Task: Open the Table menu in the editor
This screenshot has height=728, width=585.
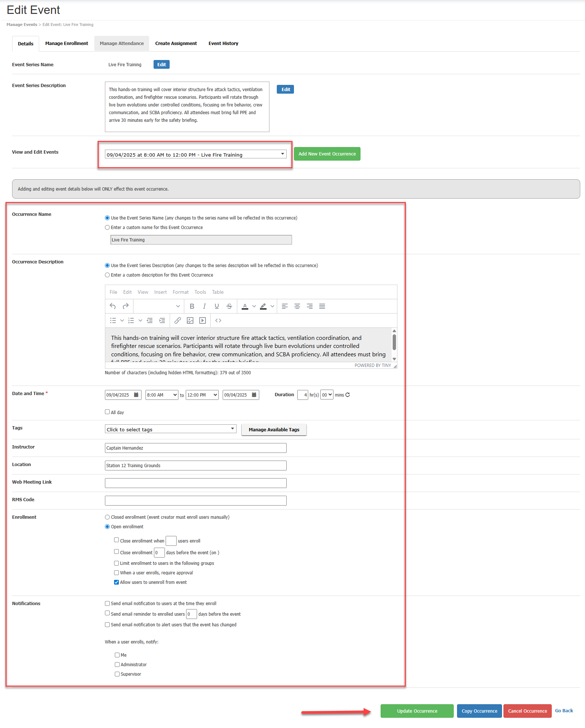Action: tap(218, 292)
